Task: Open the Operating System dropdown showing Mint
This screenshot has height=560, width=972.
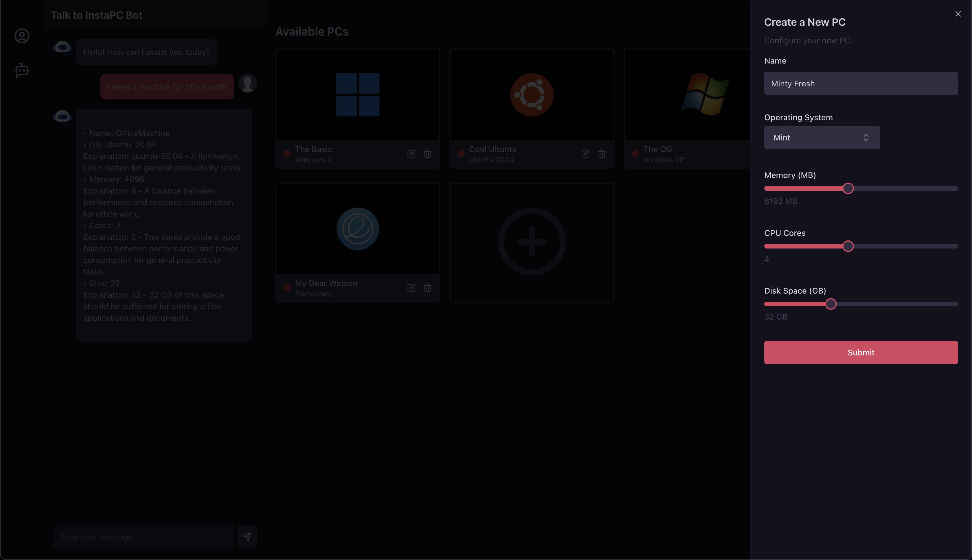Action: click(x=822, y=138)
